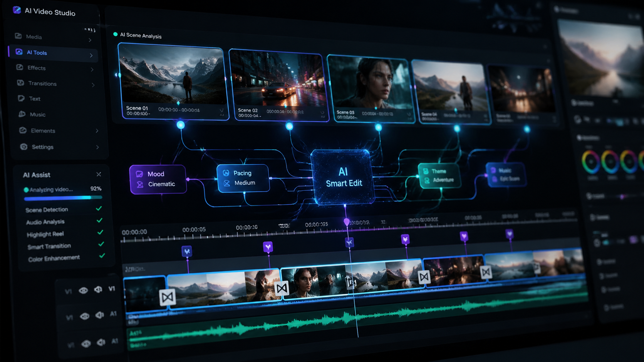The image size is (644, 362).
Task: Click the Text tool icon in sidebar
Action: (x=21, y=98)
